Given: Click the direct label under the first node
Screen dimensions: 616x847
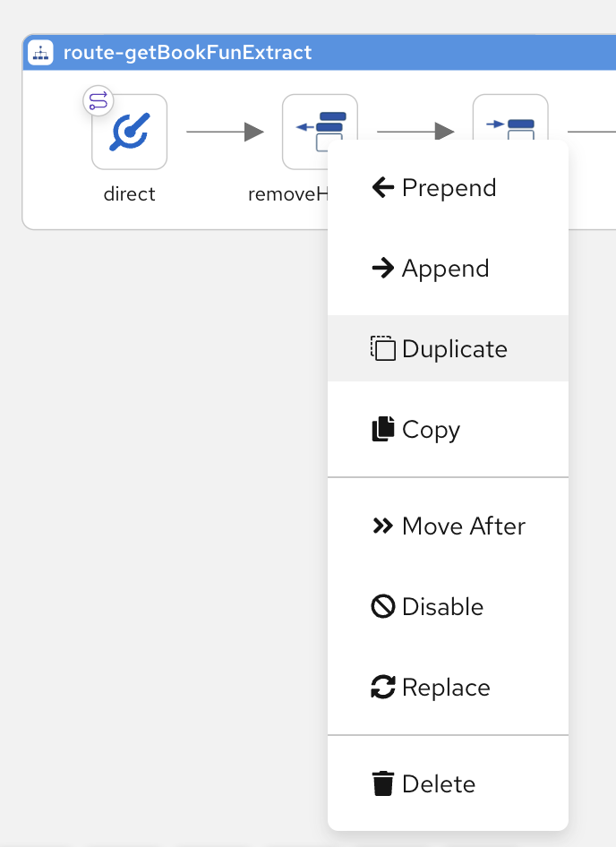Looking at the screenshot, I should (x=129, y=193).
